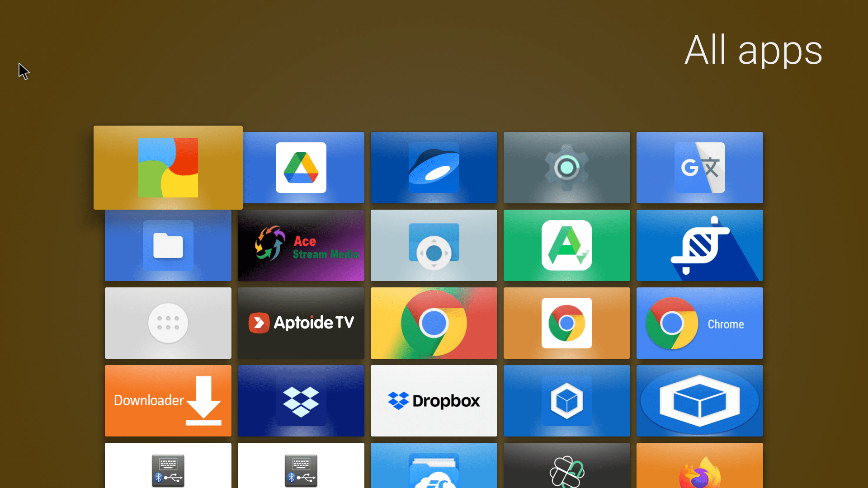Open first Dropbox icon variant

(x=301, y=400)
